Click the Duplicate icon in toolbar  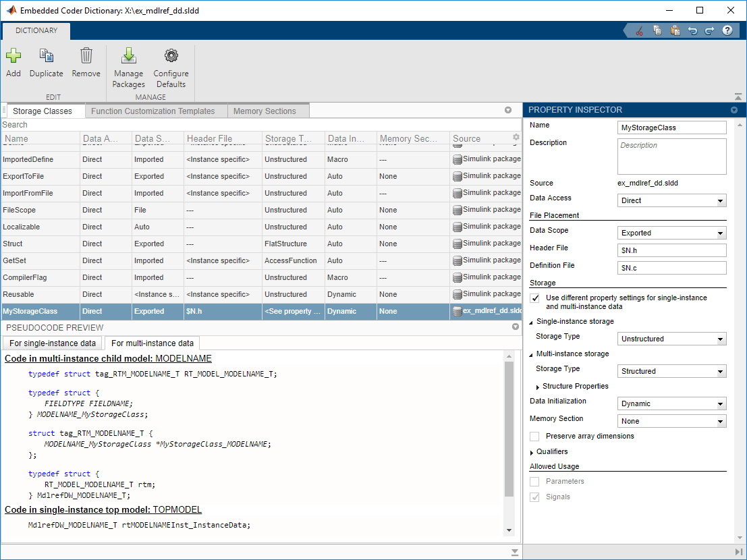point(46,57)
